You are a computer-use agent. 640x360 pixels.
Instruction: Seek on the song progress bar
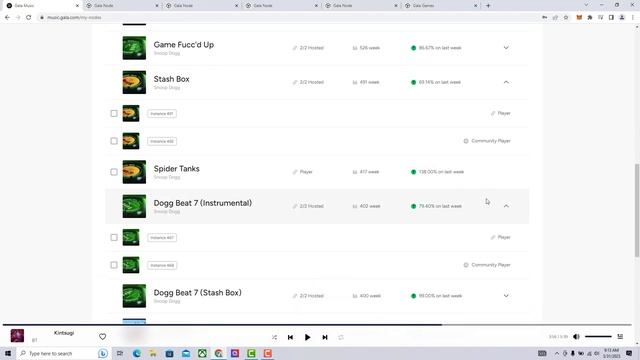317,325
